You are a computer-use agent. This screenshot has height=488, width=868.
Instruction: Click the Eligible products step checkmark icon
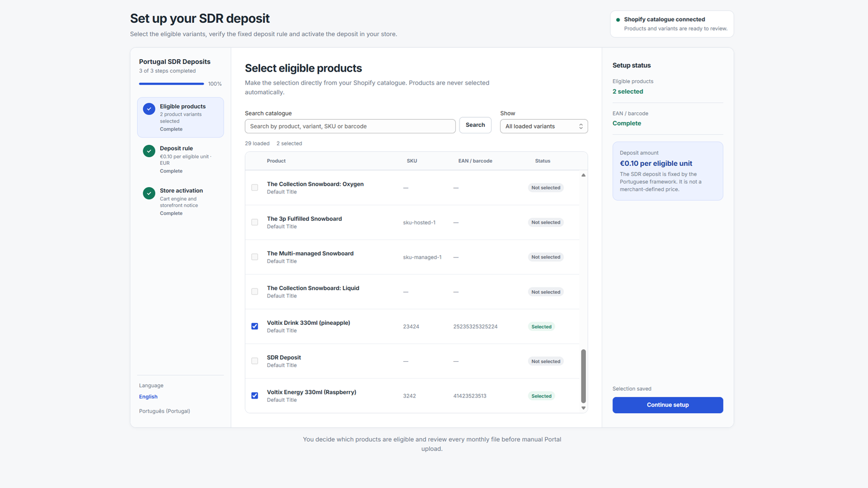point(149,109)
